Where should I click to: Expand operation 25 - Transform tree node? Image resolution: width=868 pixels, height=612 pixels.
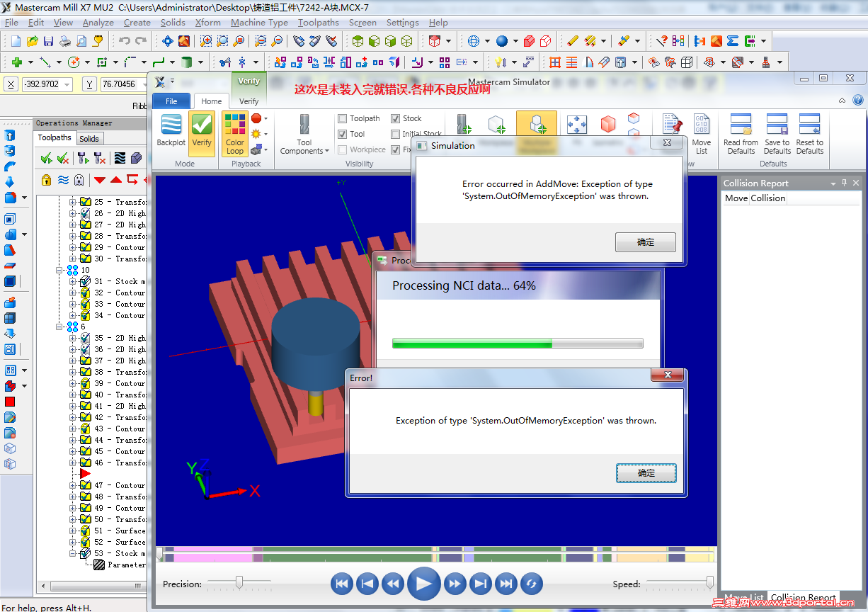[x=72, y=202]
